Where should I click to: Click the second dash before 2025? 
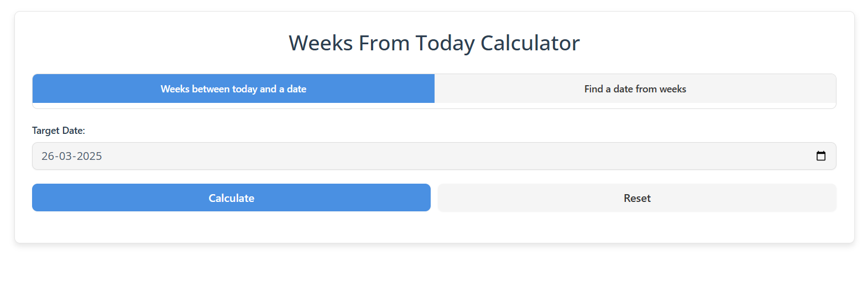(x=75, y=157)
